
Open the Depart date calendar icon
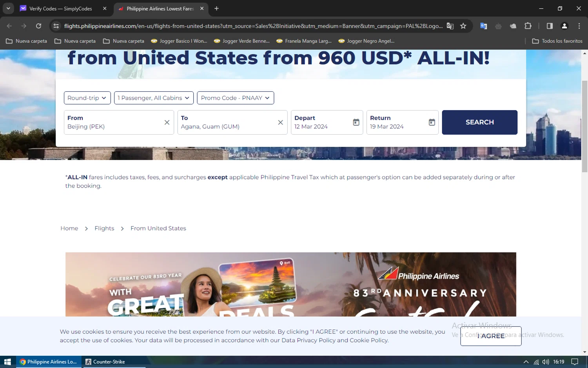(x=356, y=122)
